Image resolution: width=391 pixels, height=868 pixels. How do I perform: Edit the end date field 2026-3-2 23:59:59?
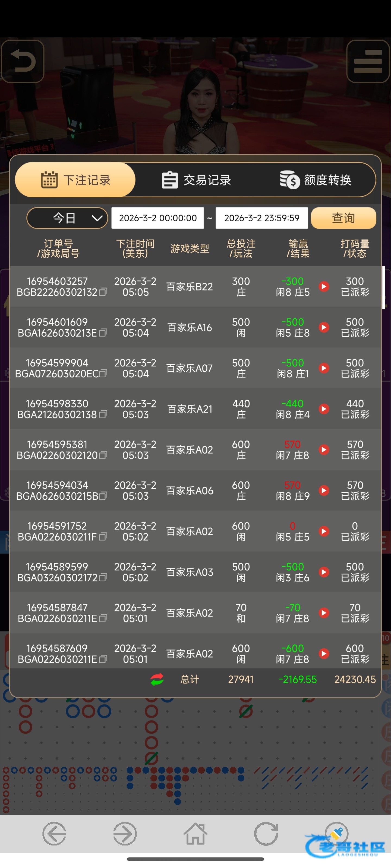pos(261,218)
